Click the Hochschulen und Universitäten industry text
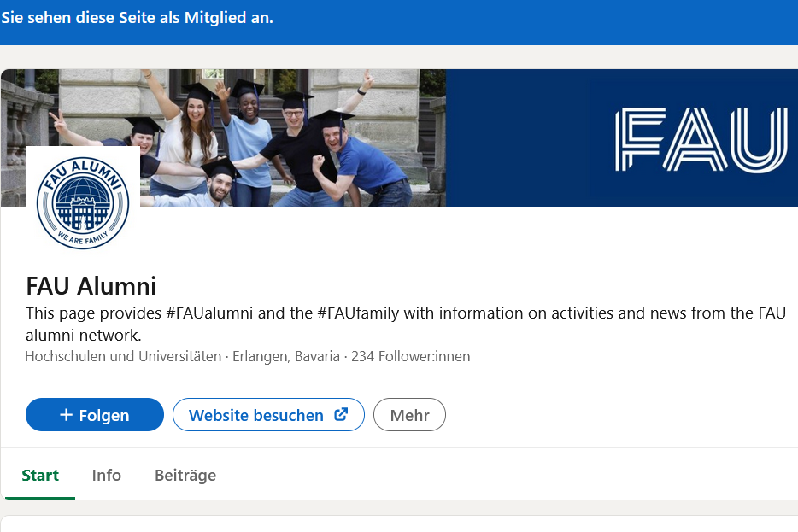The height and width of the screenshot is (532, 798). pos(123,356)
